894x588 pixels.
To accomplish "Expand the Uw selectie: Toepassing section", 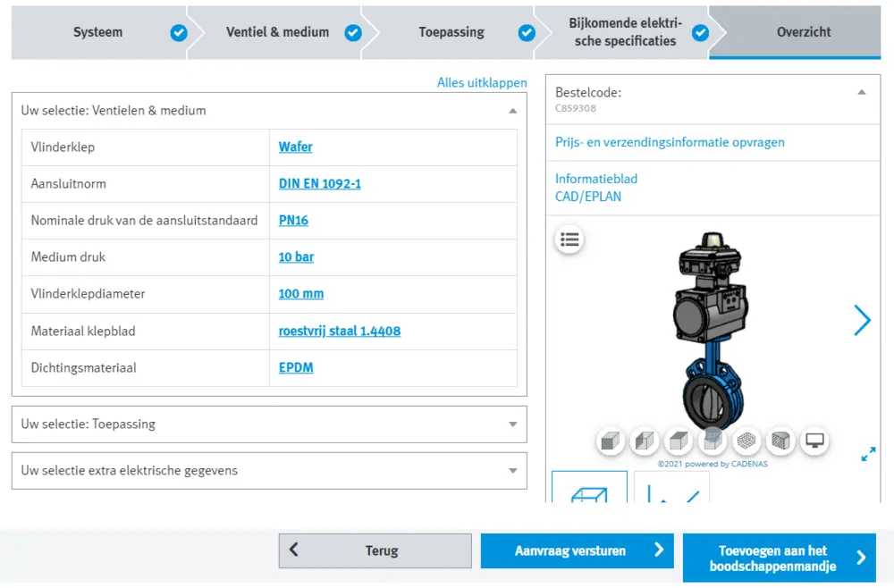I will point(512,424).
